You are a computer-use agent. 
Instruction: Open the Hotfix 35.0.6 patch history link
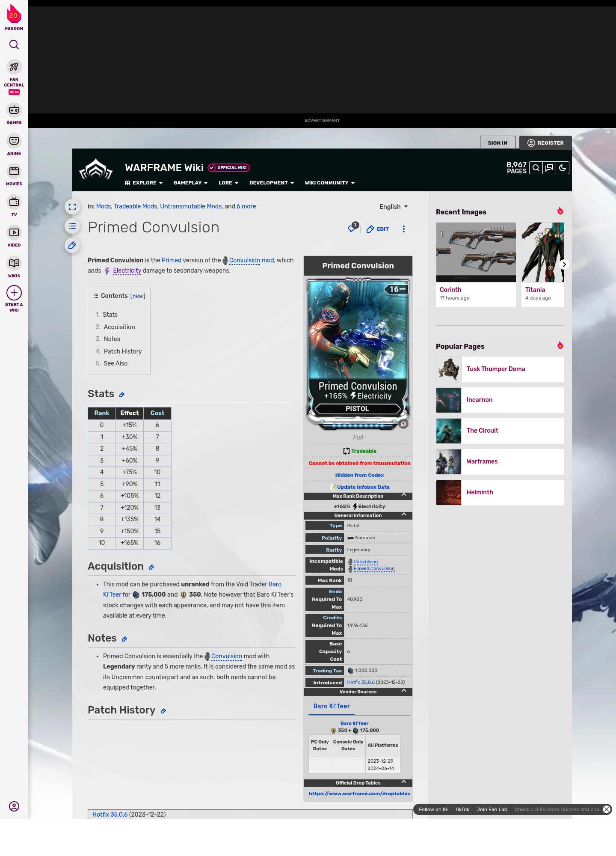tap(110, 814)
